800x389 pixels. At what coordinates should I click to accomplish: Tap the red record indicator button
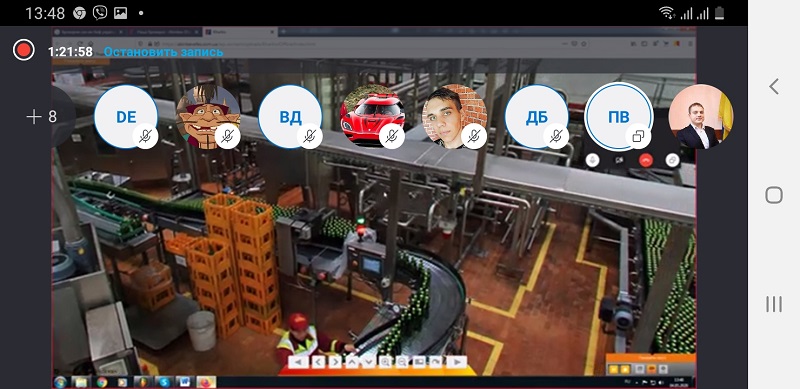point(23,50)
